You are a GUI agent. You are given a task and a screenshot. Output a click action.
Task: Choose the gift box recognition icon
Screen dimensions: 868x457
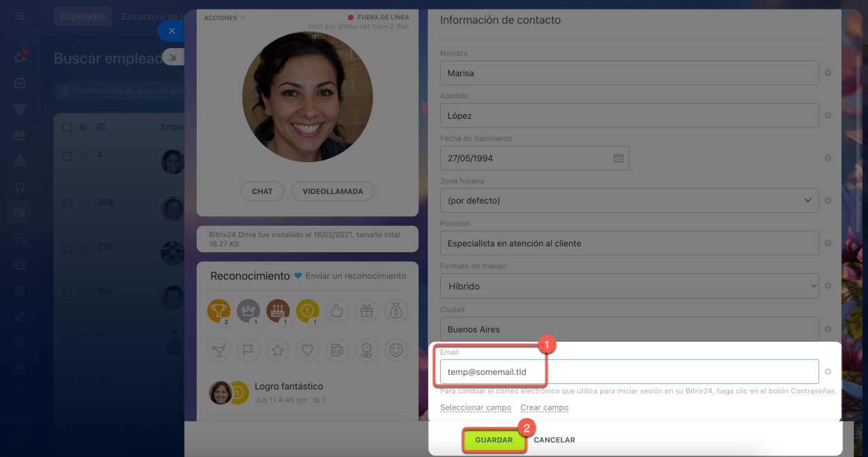coord(366,311)
